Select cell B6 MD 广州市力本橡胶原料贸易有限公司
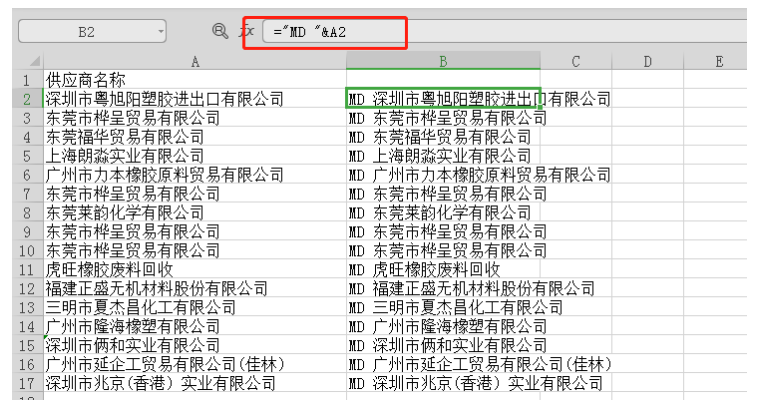782x417 pixels. click(443, 175)
